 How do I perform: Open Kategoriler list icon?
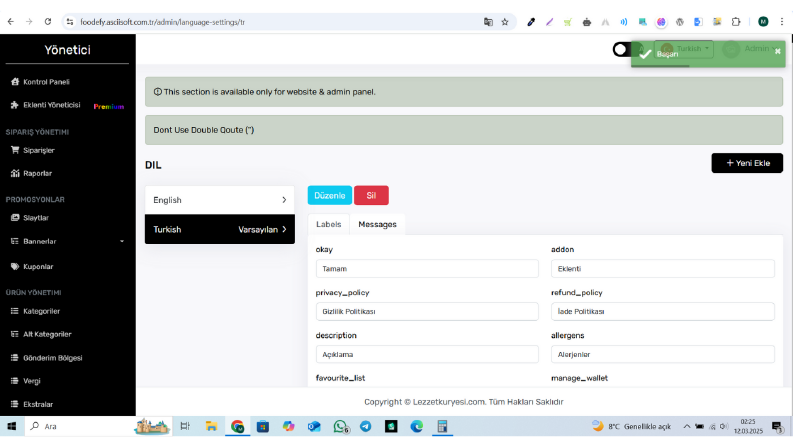[15, 311]
